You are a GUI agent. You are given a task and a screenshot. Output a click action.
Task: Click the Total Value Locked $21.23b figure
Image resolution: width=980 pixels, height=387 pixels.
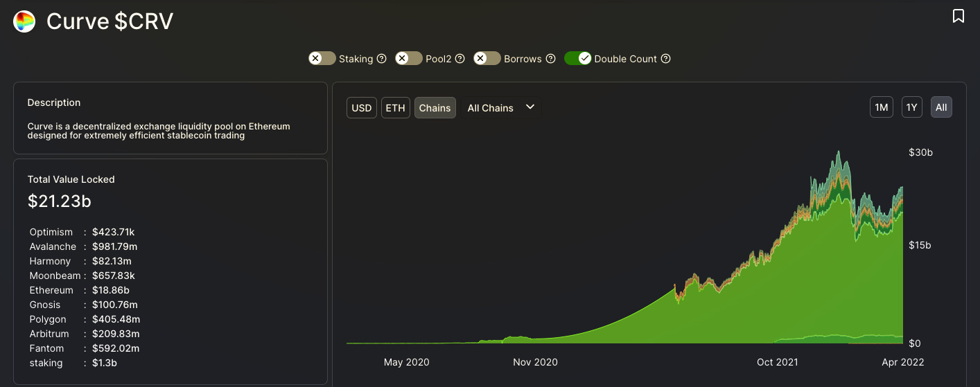[60, 201]
